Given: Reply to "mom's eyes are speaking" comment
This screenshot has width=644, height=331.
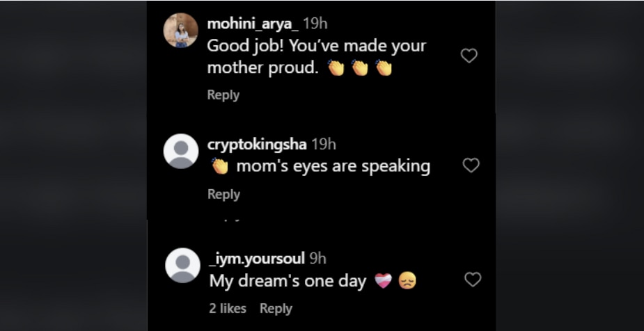Looking at the screenshot, I should (223, 194).
